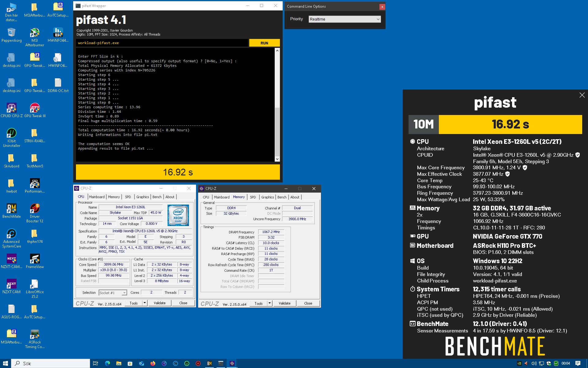The height and width of the screenshot is (368, 588).
Task: Launch BenchMate from the desktop
Action: 11,211
